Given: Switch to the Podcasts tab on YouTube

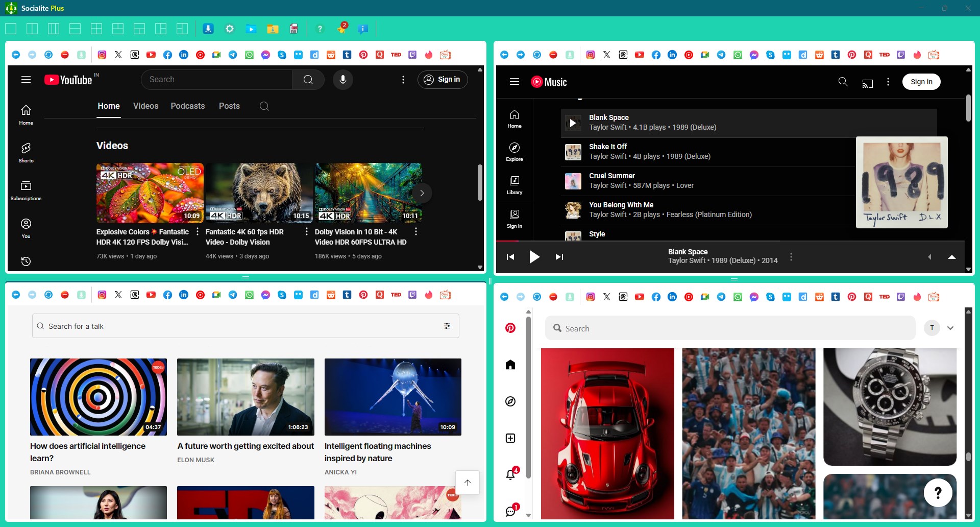Looking at the screenshot, I should tap(187, 106).
